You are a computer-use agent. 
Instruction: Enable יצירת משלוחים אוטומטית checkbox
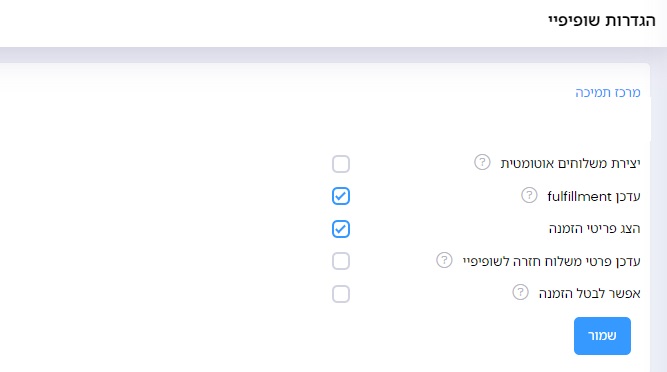point(341,164)
